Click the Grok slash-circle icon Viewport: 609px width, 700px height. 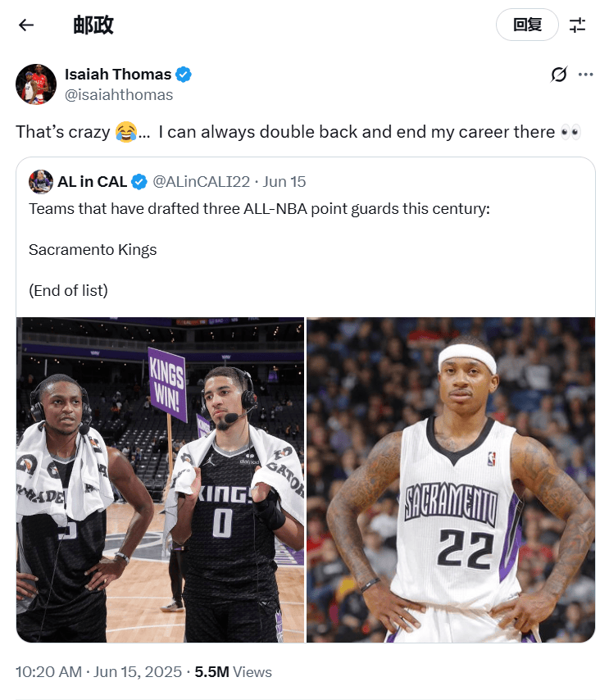(x=558, y=74)
